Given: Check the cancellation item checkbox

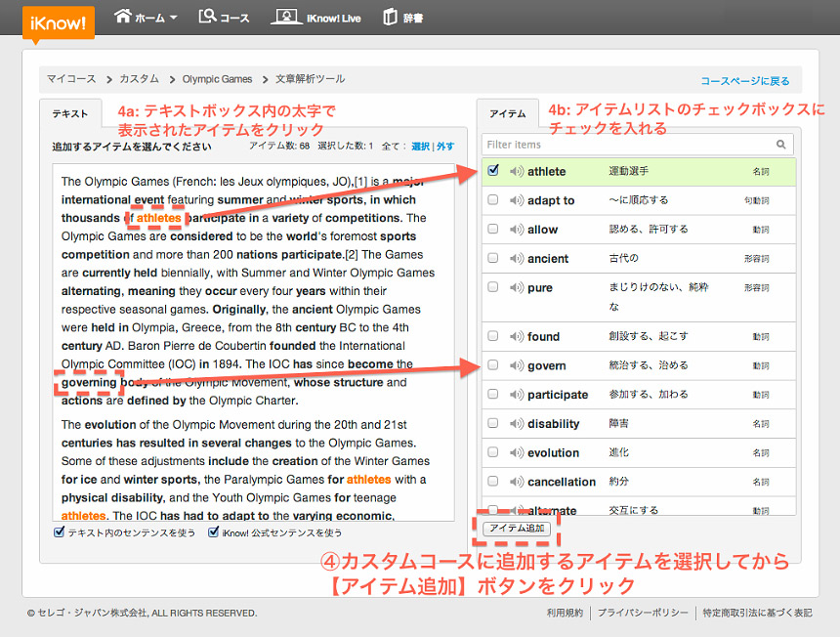Looking at the screenshot, I should 493,481.
